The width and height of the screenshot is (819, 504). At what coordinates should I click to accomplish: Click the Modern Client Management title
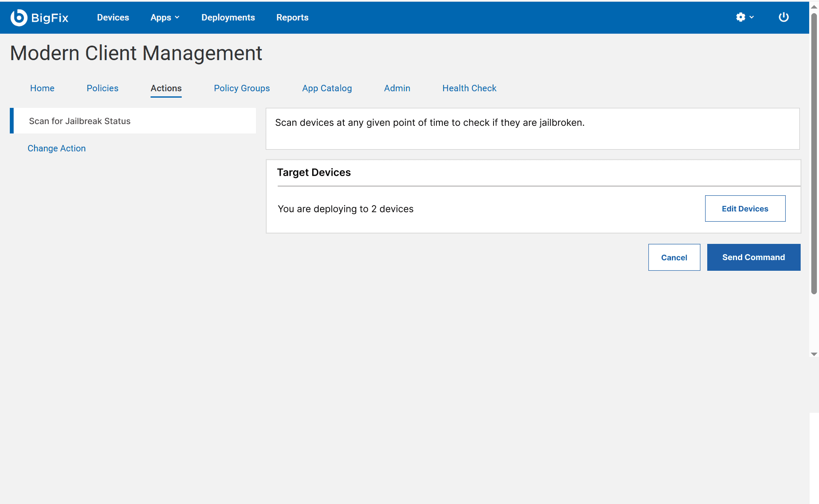[136, 53]
